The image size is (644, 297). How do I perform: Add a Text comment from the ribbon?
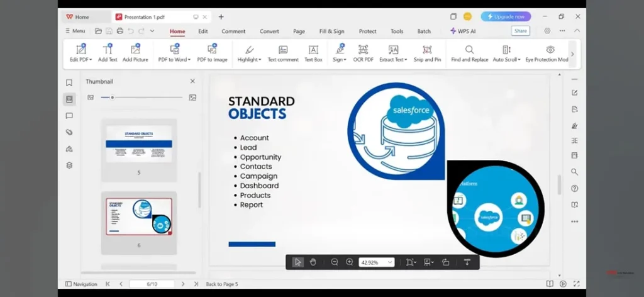coord(283,50)
